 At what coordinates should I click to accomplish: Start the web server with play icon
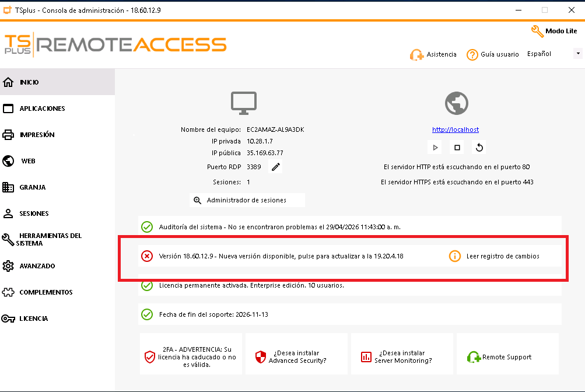[x=435, y=148]
